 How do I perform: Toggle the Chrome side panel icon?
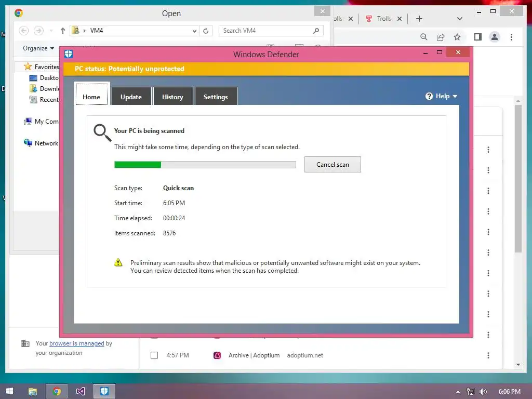[x=478, y=37]
